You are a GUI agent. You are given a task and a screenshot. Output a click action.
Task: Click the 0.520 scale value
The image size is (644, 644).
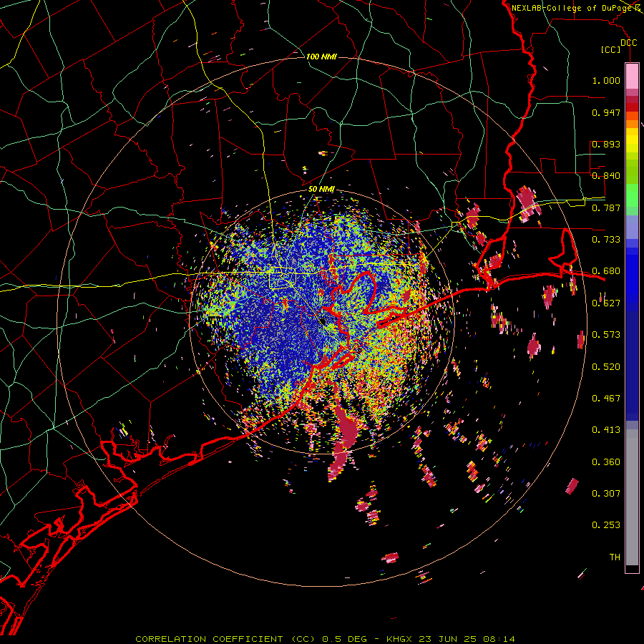click(x=606, y=367)
